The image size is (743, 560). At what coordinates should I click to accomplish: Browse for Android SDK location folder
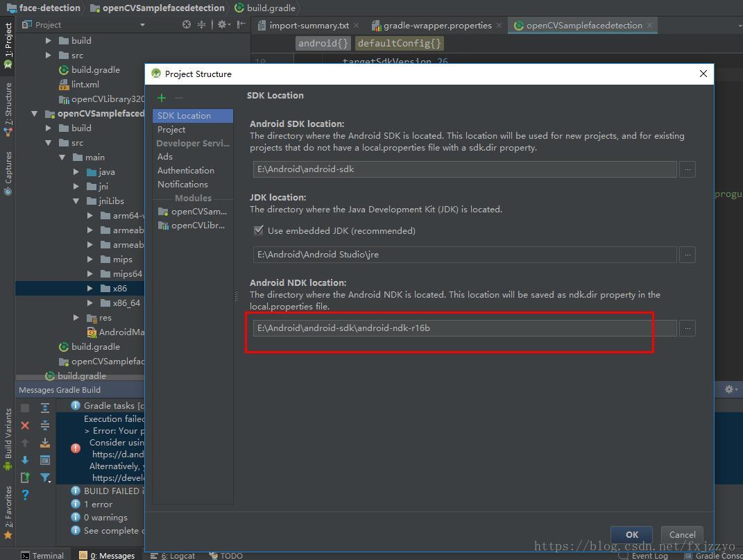pyautogui.click(x=688, y=169)
